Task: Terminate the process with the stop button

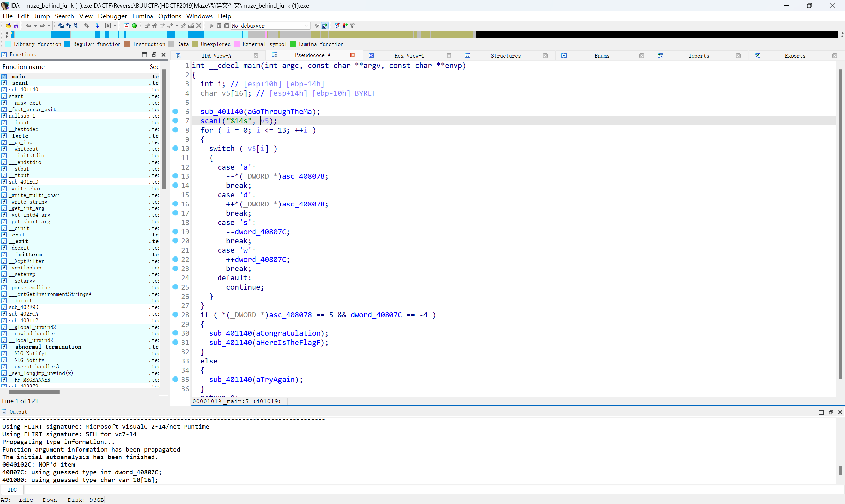Action: tap(227, 26)
